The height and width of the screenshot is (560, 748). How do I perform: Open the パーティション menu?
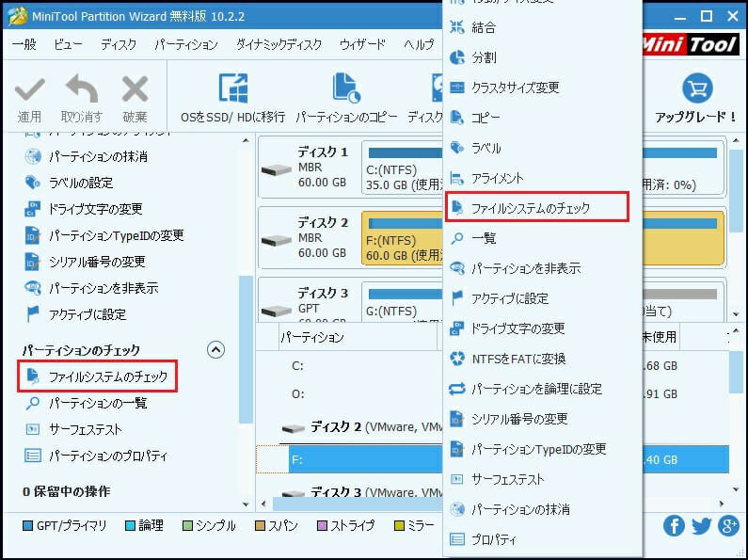186,44
